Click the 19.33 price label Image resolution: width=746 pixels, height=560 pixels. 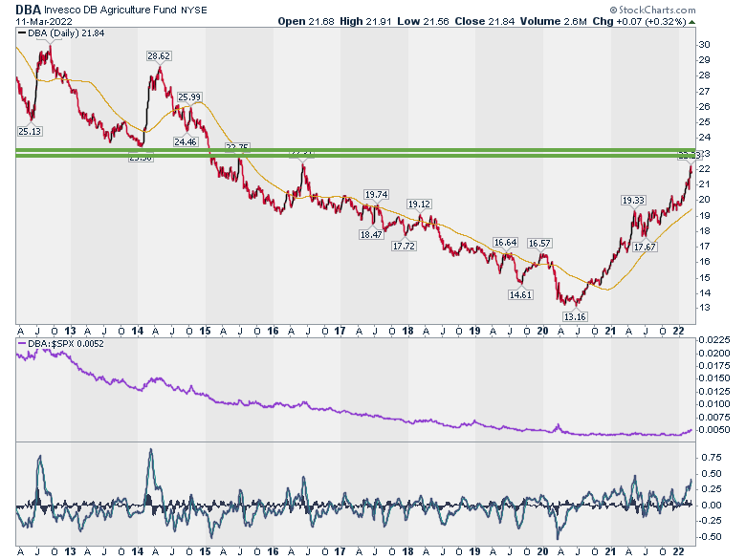point(633,200)
